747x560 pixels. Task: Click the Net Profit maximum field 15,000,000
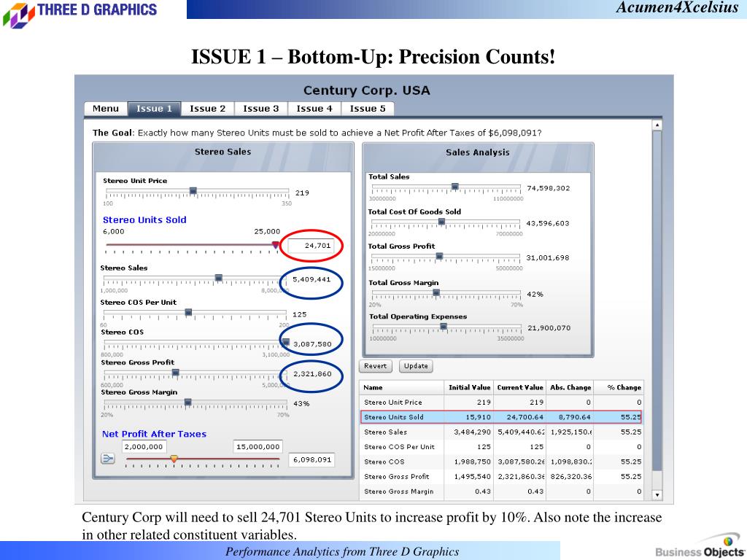coord(258,447)
